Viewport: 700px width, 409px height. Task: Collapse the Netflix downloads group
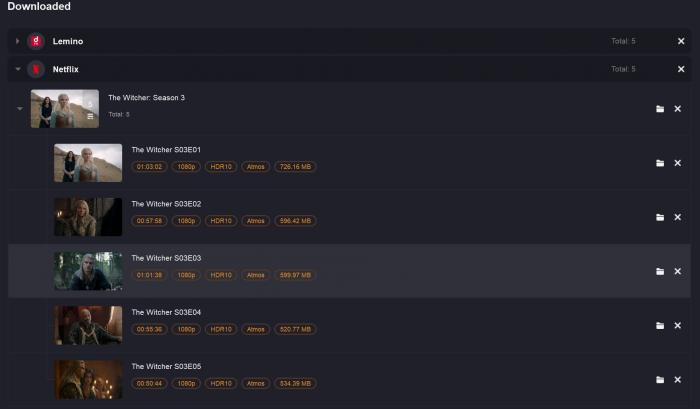(17, 69)
